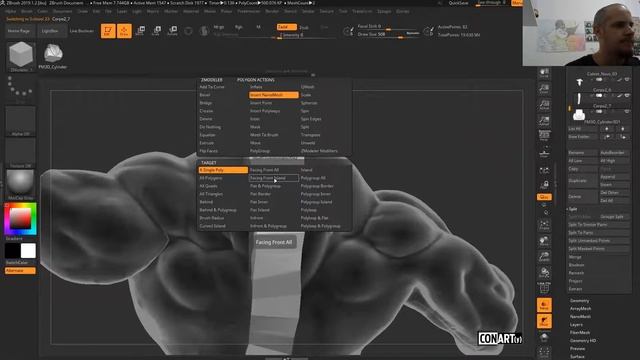Collapse the Split section
This screenshot has height=360, width=640.
click(x=573, y=209)
